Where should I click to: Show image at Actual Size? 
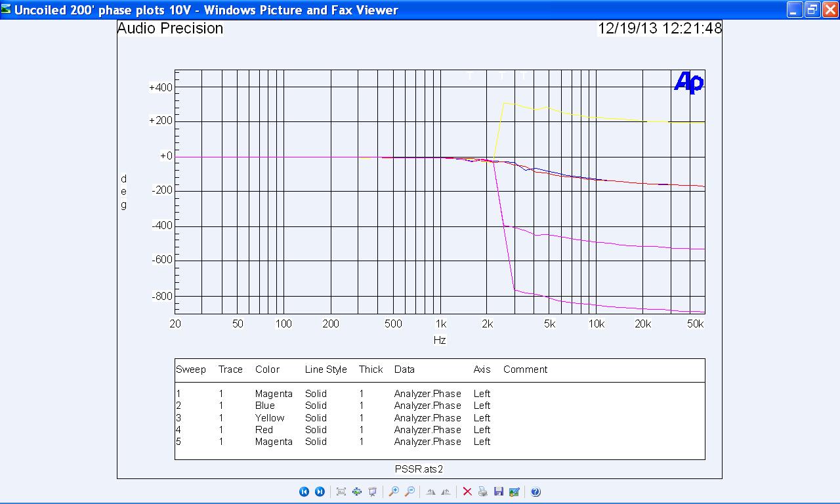[x=357, y=492]
